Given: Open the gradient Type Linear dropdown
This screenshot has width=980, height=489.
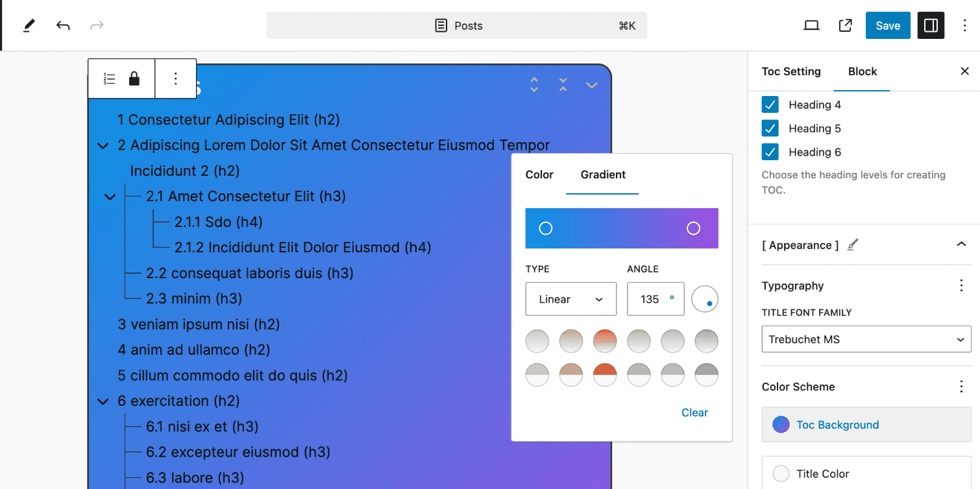Looking at the screenshot, I should [570, 299].
